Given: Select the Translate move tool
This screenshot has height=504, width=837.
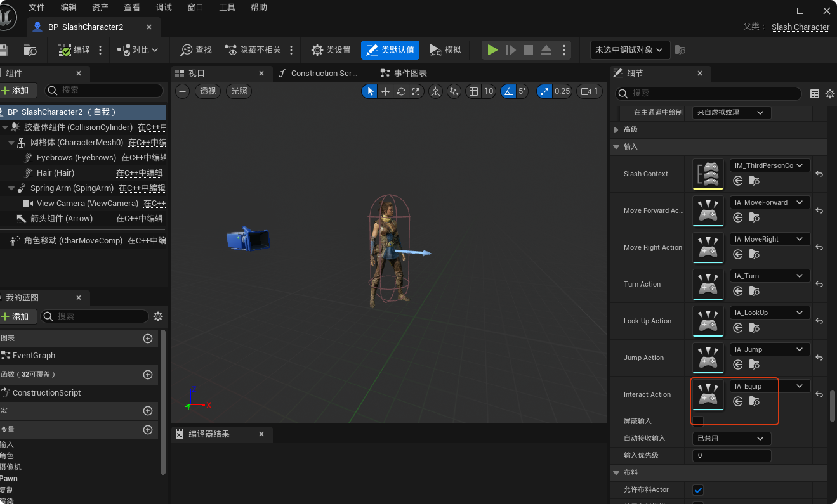Looking at the screenshot, I should [385, 91].
